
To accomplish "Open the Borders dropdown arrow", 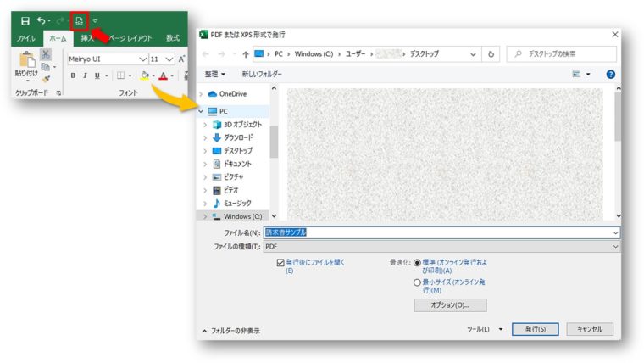I will [x=130, y=75].
